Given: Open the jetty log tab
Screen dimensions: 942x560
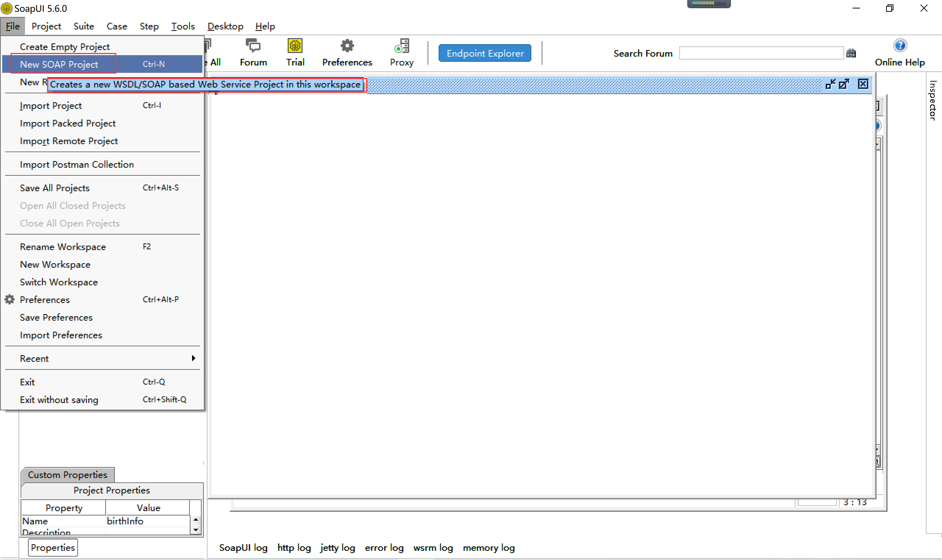Looking at the screenshot, I should coord(337,547).
